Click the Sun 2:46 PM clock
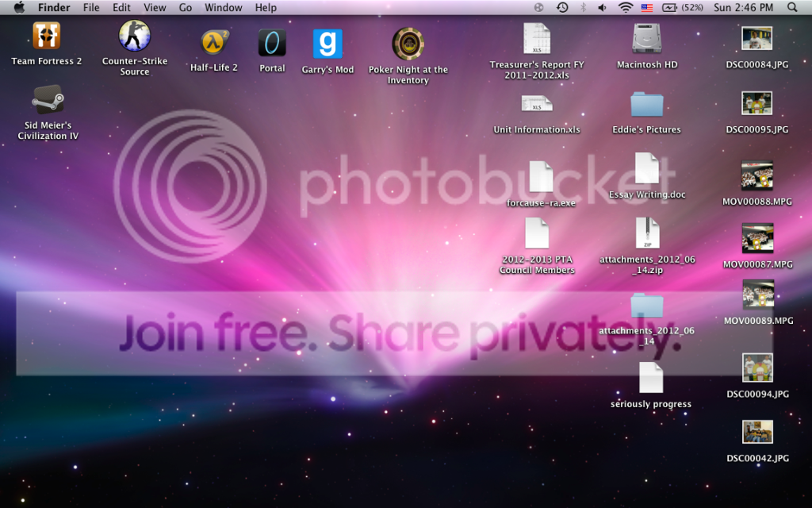Viewport: 812px width, 508px height. (743, 7)
